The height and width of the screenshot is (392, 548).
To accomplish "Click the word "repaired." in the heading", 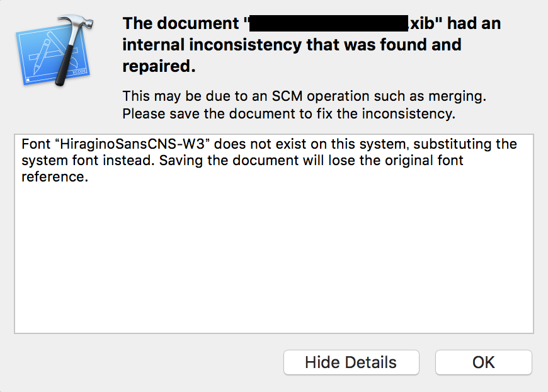I will pos(159,66).
